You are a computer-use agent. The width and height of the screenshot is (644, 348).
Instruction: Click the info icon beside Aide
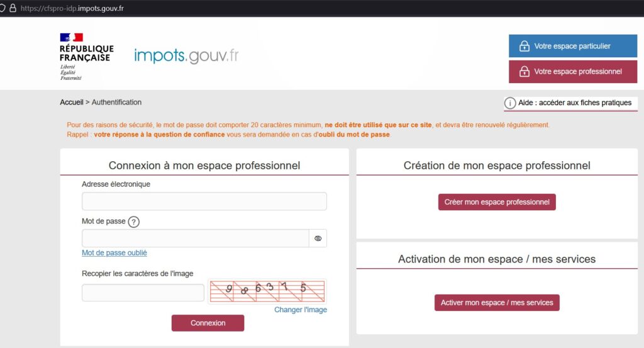pos(509,103)
